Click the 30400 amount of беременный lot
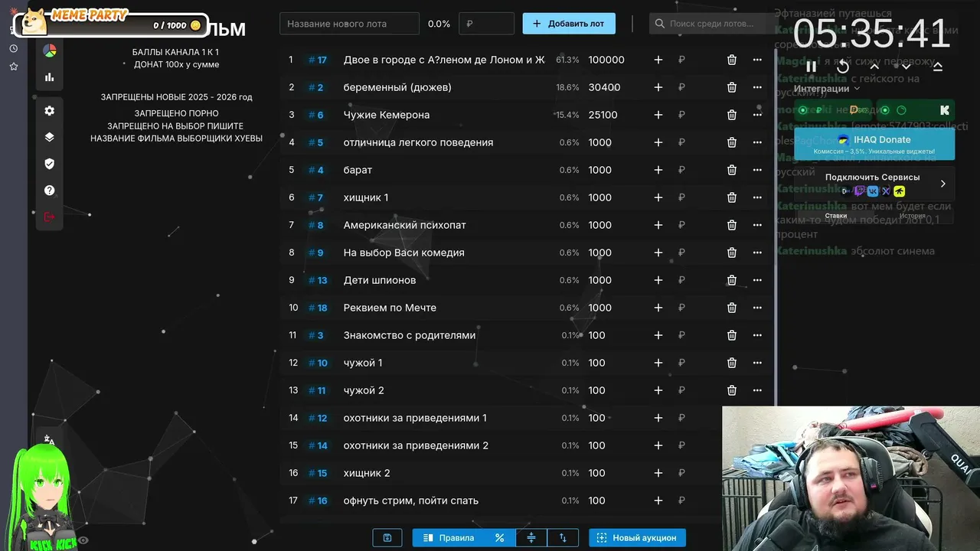Viewport: 980px width, 551px height. pos(604,87)
